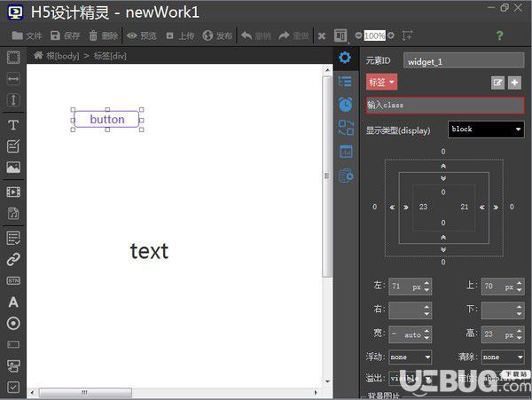532x400 pixels.
Task: Select the text element on canvas
Action: (149, 251)
